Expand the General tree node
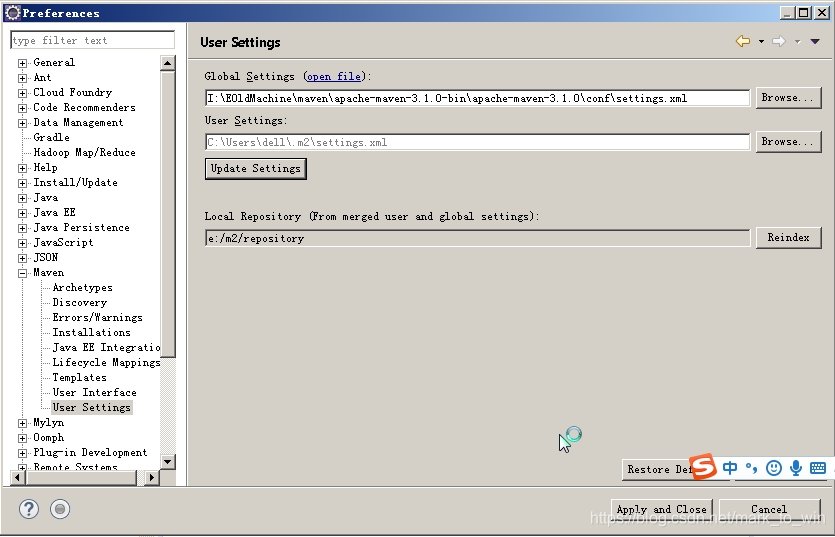This screenshot has height=537, width=835. [x=22, y=63]
